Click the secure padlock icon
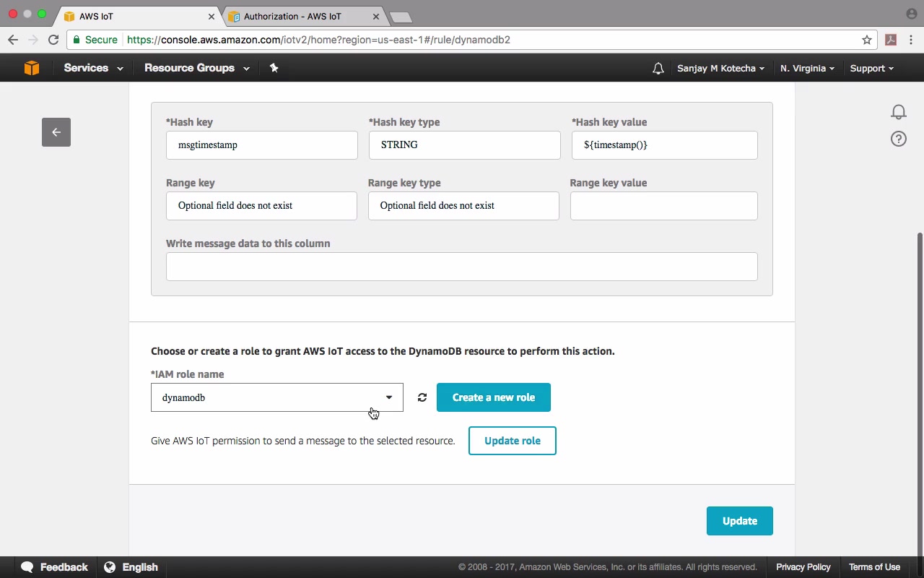Viewport: 924px width, 578px height. (77, 40)
